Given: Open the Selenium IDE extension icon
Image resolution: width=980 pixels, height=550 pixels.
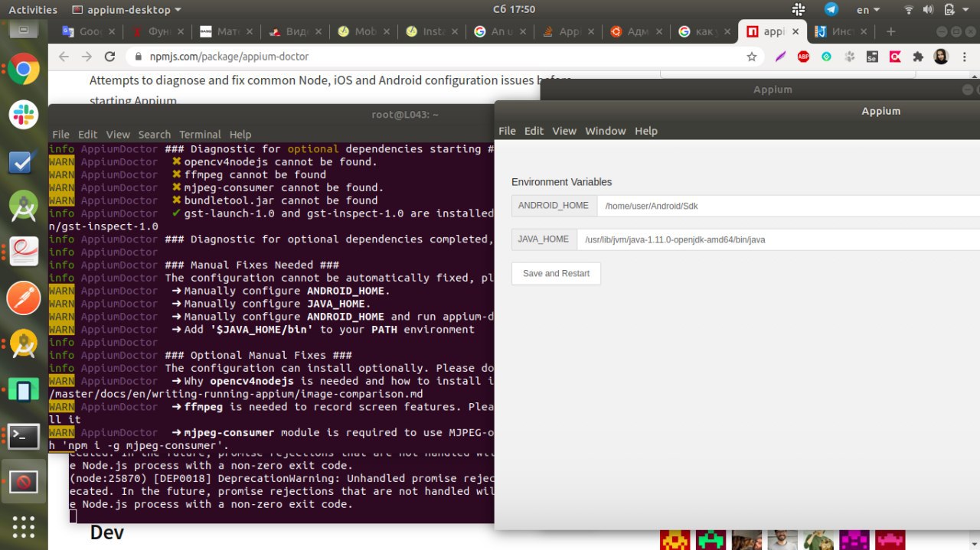Looking at the screenshot, I should [872, 57].
